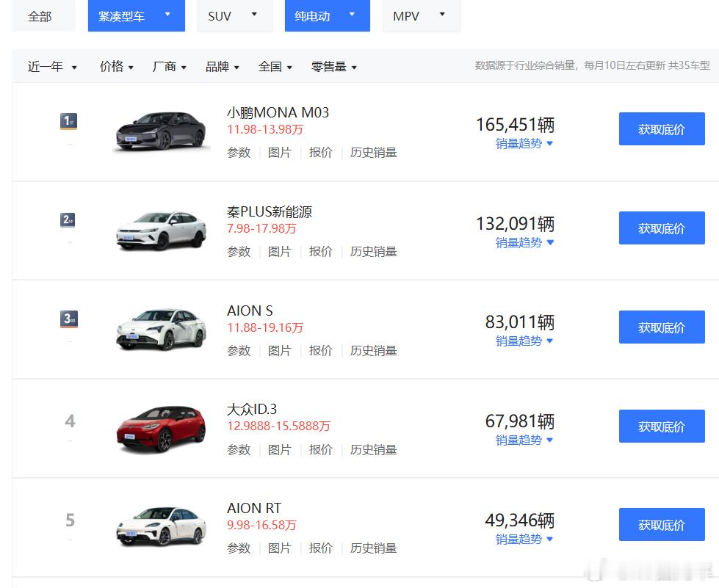Image resolution: width=719 pixels, height=588 pixels.
Task: Expand 销量趋势 for AION S
Action: [x=524, y=341]
